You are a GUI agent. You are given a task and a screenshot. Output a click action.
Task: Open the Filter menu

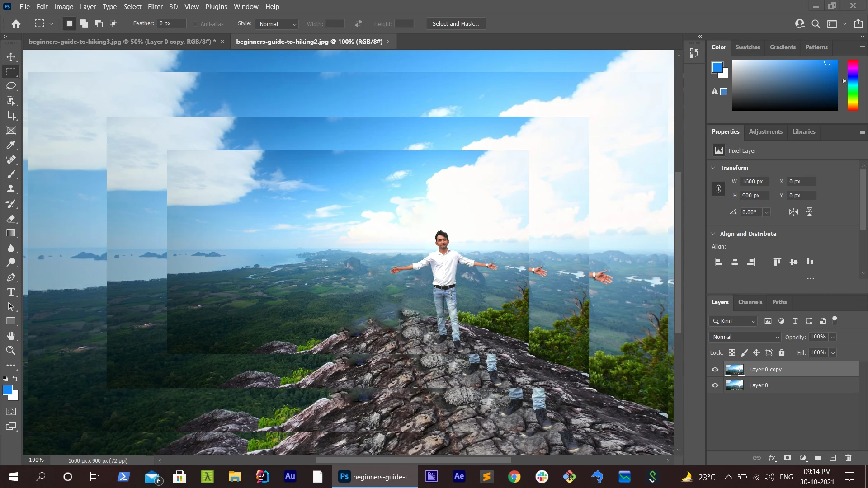[x=155, y=7]
